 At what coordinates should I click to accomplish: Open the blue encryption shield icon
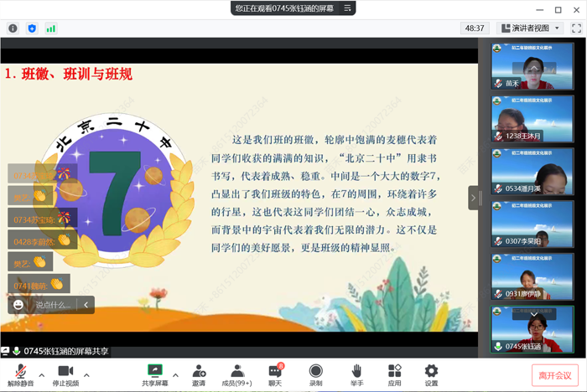(x=32, y=28)
